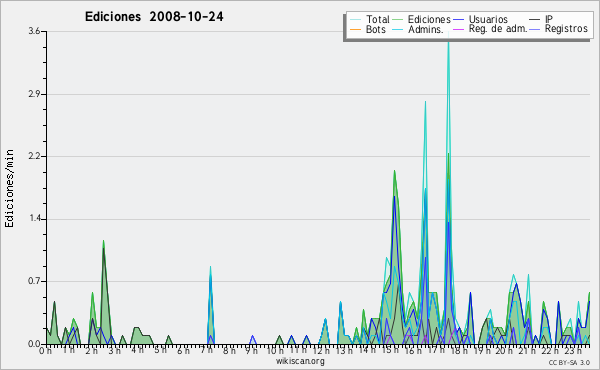Click the Total legend color line
600x370 pixels.
(355, 20)
